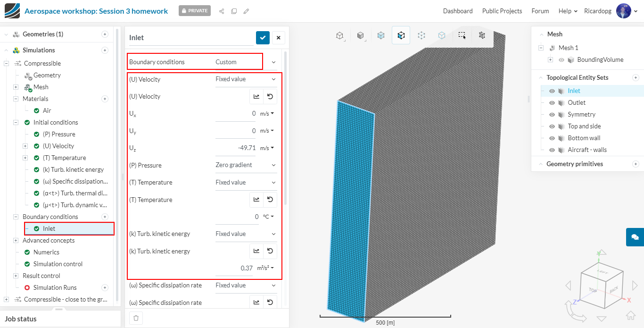Screen dimensions: 644x328
Task: Add a simulation run with the plus icon
Action: pos(105,287)
